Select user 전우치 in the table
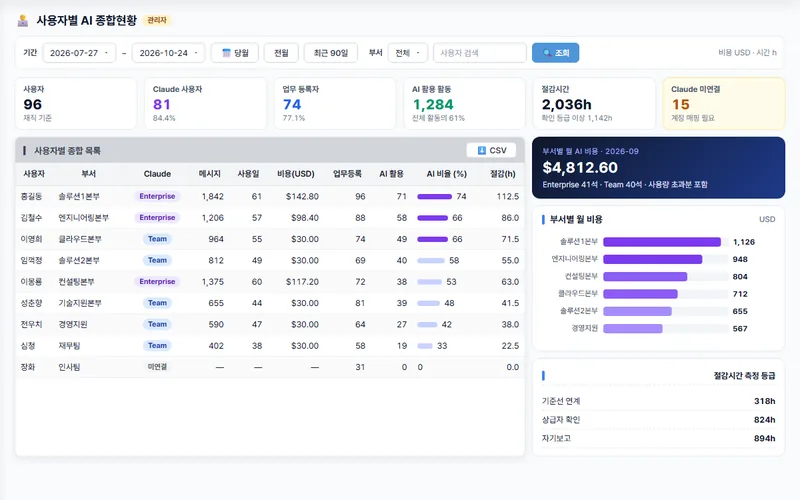This screenshot has height=500, width=800. [x=31, y=324]
